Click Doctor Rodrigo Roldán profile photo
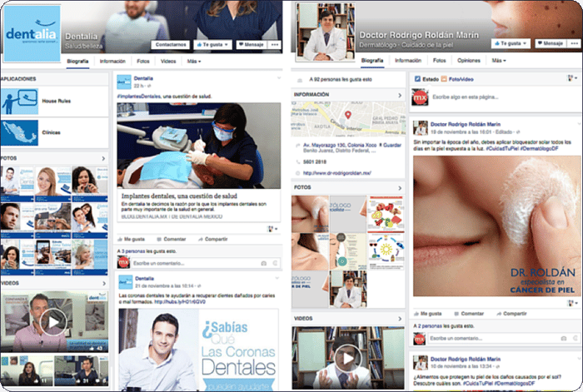This screenshot has height=392, width=583. 325,32
